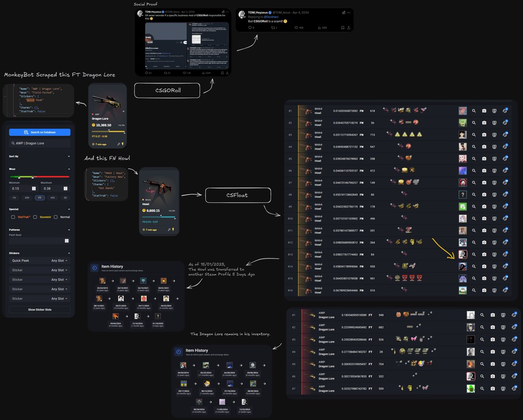Open the history icon in Howl row #13
The height and width of the screenshot is (420, 523).
(505, 254)
